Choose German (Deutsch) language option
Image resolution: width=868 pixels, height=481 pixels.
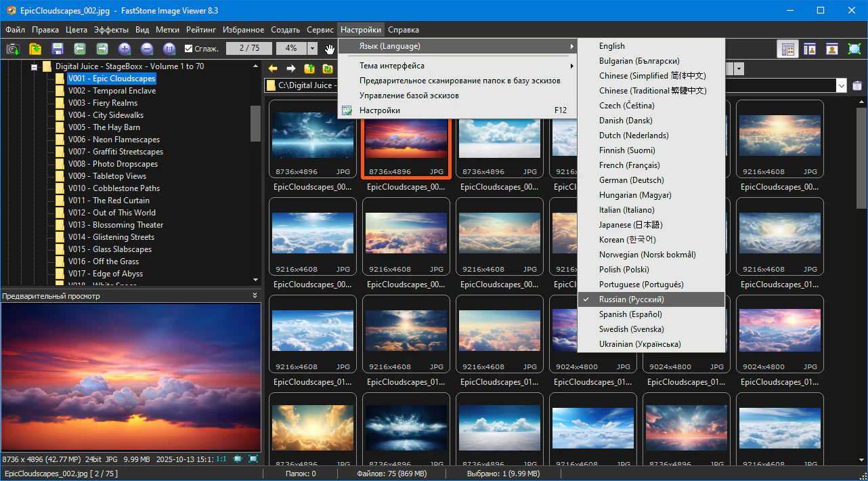click(x=631, y=180)
